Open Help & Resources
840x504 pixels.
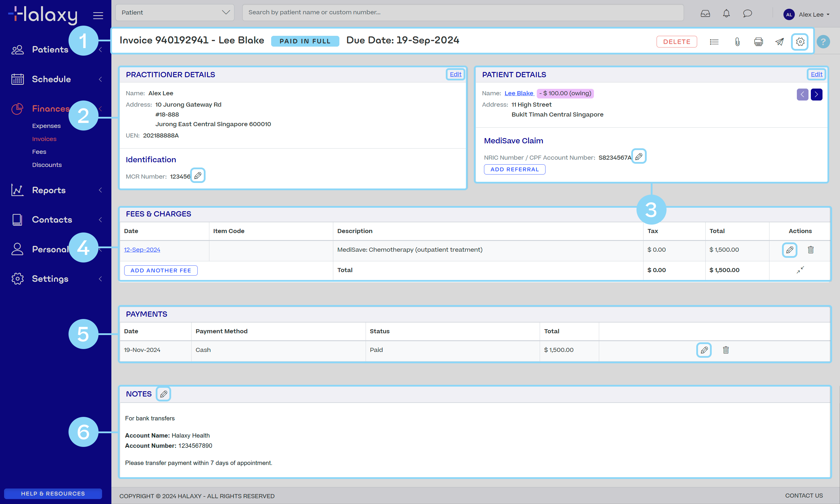click(53, 494)
